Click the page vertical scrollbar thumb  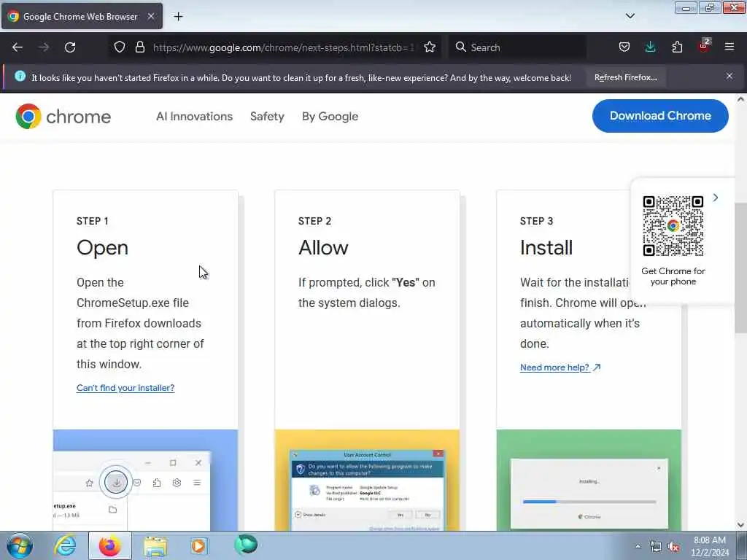(740, 267)
